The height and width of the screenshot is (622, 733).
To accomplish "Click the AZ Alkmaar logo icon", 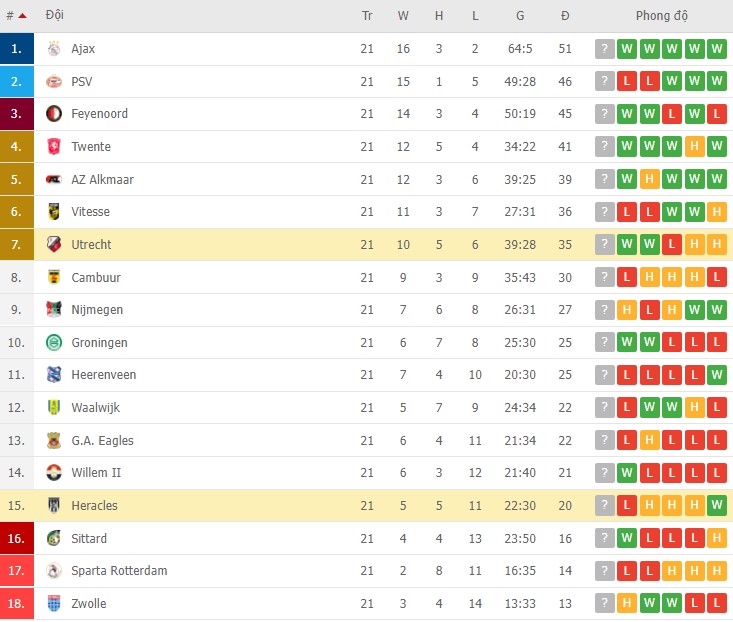I will click(x=54, y=180).
